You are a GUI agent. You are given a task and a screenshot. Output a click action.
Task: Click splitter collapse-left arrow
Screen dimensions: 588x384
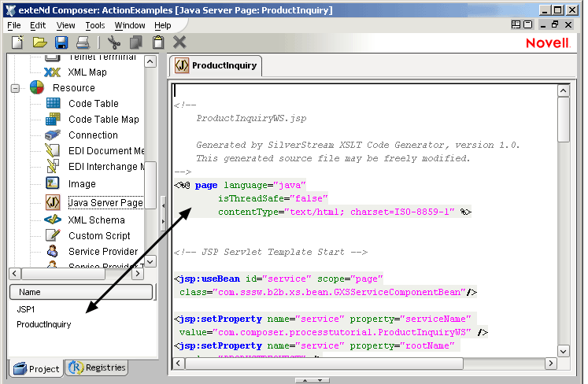click(x=164, y=205)
